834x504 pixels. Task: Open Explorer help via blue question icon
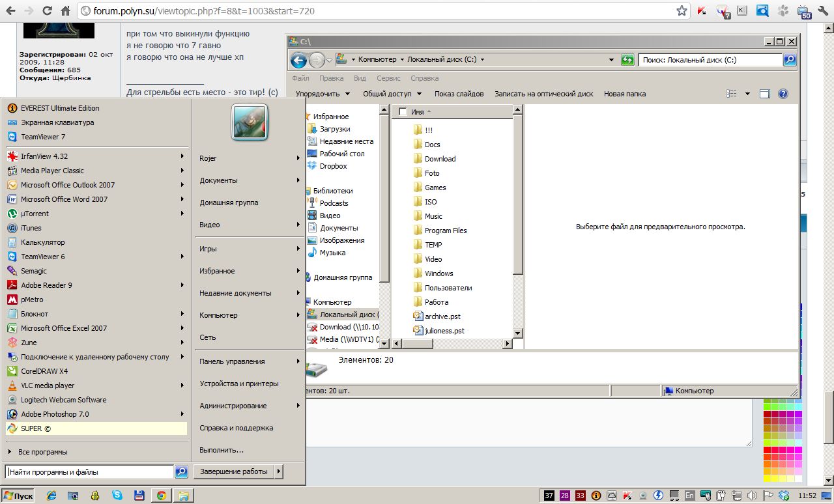point(783,94)
